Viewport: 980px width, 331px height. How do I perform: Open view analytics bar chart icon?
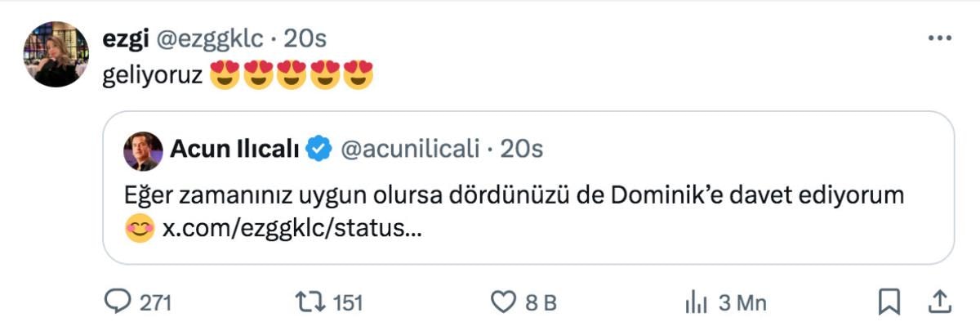tap(694, 302)
